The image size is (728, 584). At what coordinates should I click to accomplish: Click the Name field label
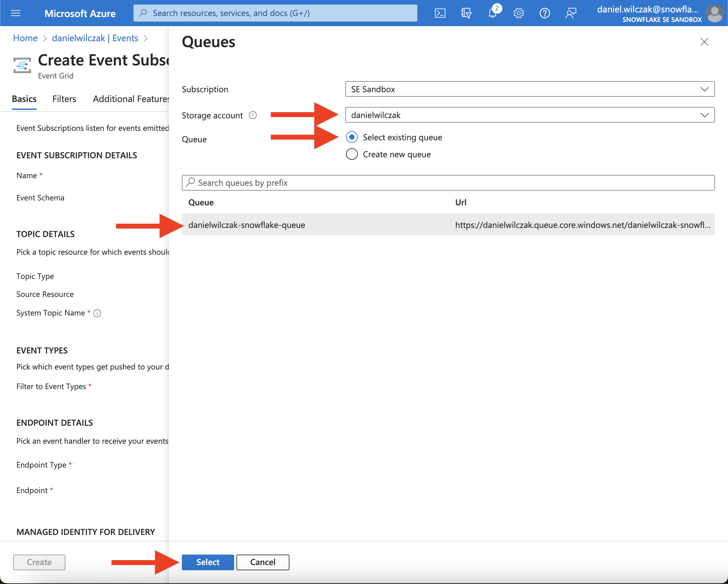pos(27,176)
